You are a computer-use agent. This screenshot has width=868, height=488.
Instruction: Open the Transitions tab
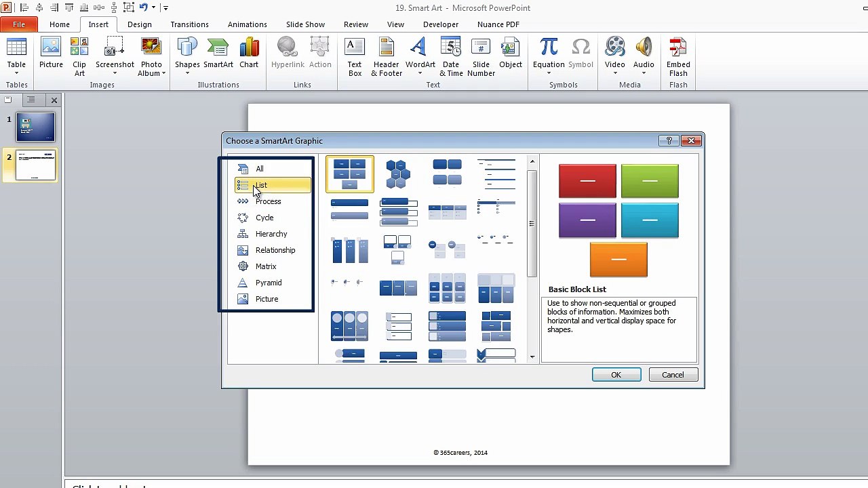(x=190, y=24)
